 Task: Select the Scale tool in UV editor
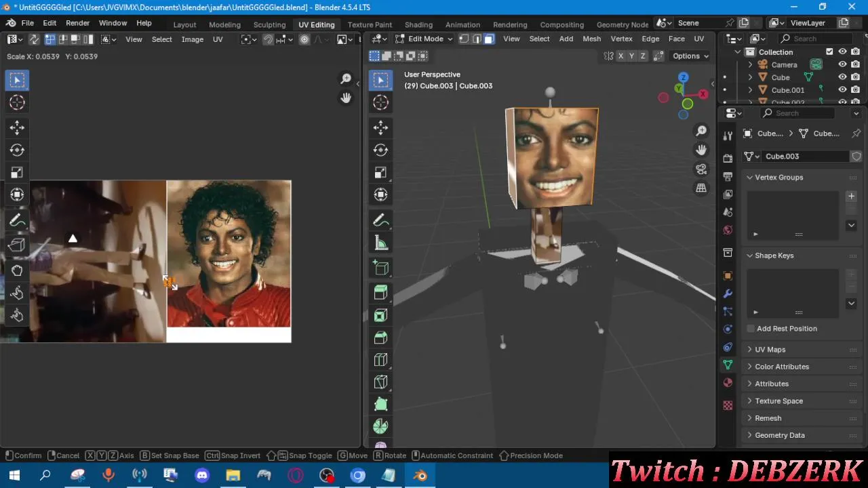click(17, 172)
